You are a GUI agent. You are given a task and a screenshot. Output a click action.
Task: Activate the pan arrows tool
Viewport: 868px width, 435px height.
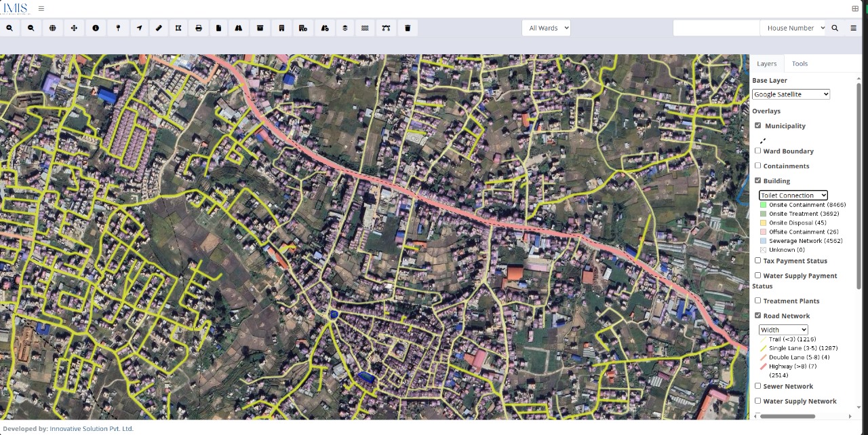74,28
